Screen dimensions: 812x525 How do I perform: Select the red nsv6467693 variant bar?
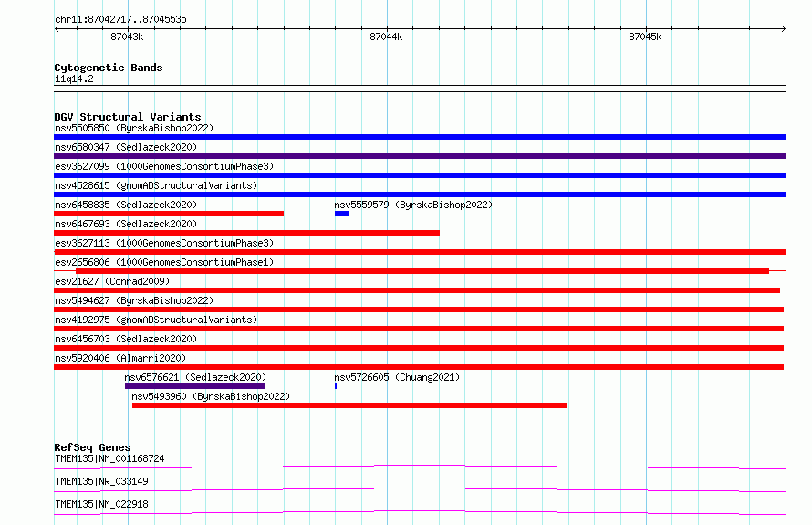click(246, 233)
